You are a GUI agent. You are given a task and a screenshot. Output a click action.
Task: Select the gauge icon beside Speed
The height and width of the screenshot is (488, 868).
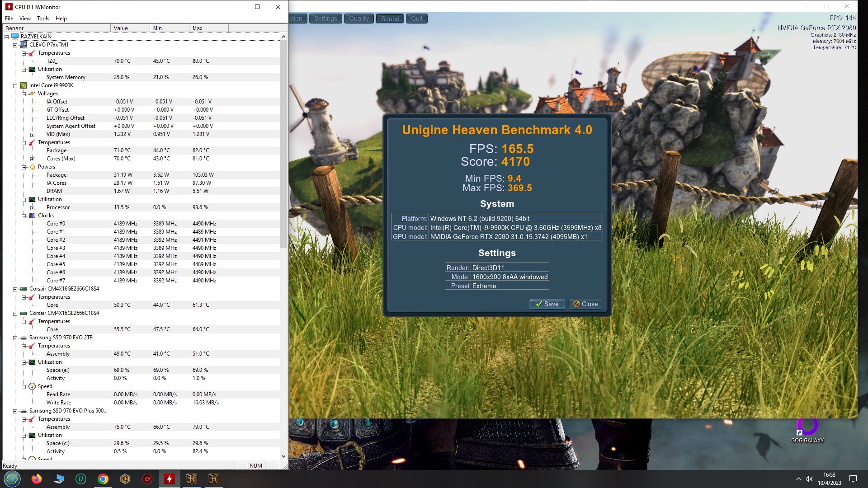tap(32, 386)
